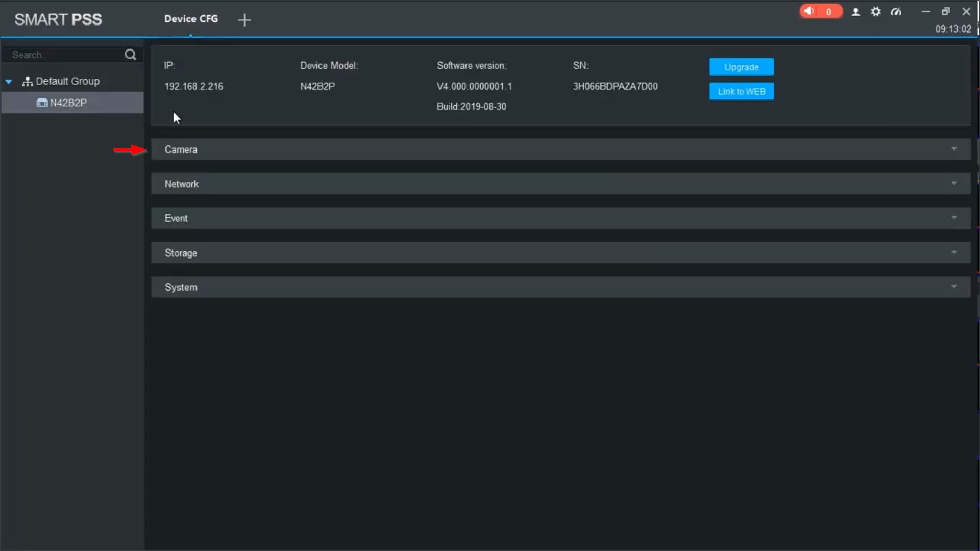Expand the Event section arrow

(x=954, y=218)
